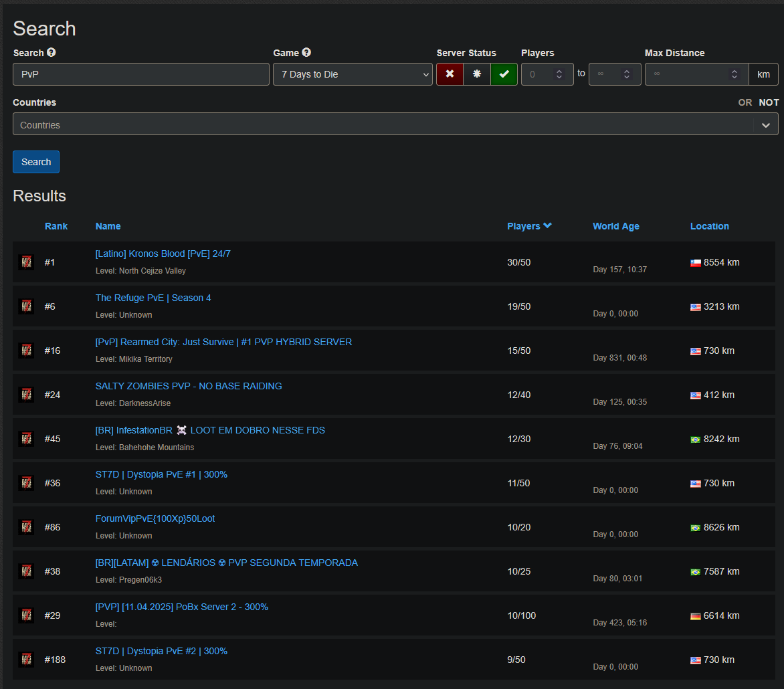
Task: Open the Game dropdown showing 7 Days to Die
Action: pyautogui.click(x=353, y=74)
